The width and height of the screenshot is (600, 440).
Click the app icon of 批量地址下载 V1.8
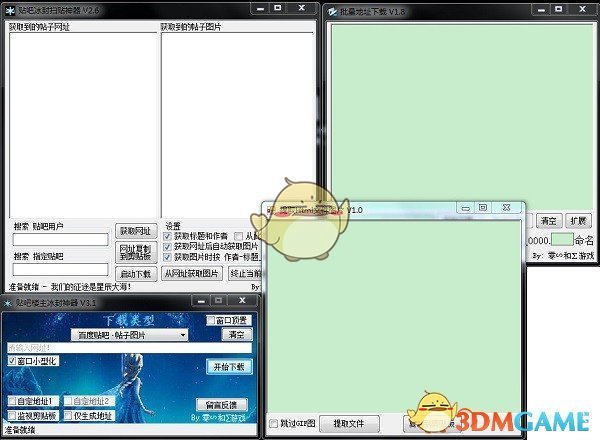click(x=332, y=12)
